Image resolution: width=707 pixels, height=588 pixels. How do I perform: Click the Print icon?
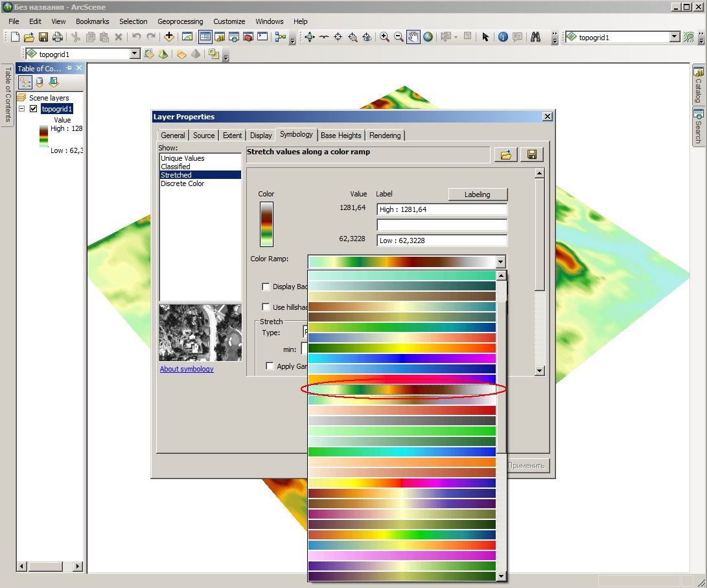click(x=57, y=37)
